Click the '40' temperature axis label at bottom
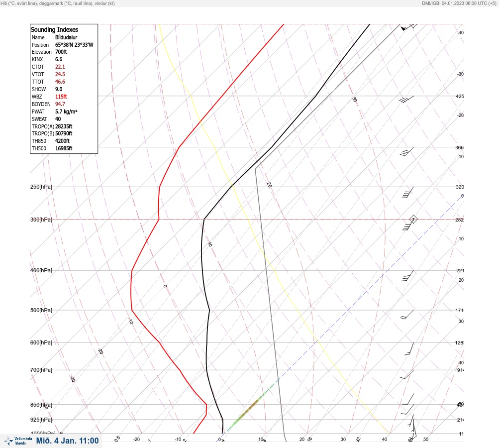The image size is (499, 448). click(385, 440)
